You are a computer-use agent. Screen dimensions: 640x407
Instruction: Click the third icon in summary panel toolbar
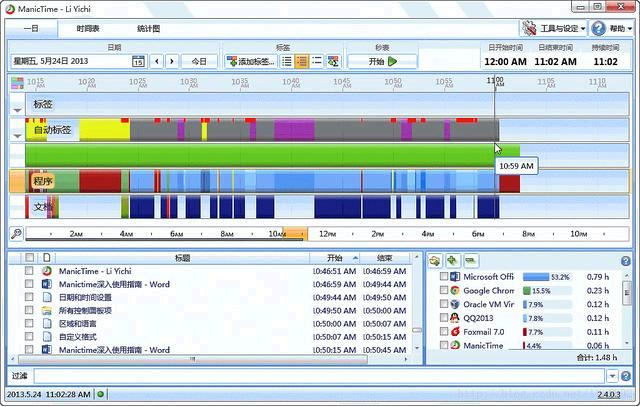pyautogui.click(x=469, y=260)
